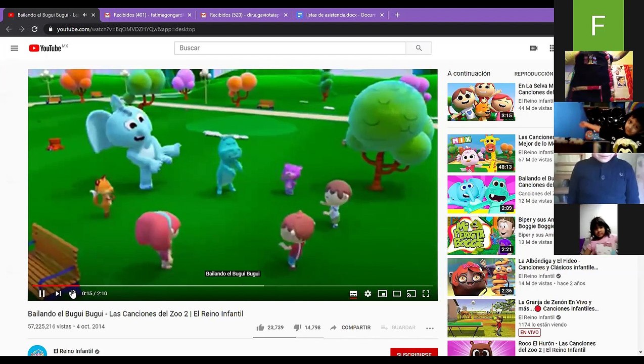Viewport: 644px width, 364px height.
Task: Enter fullscreen video mode
Action: click(426, 294)
